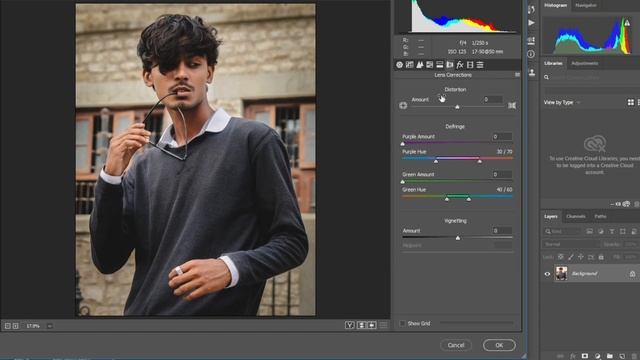This screenshot has height=360, width=640.
Task: Click histogram cached data warning triangle
Action: (x=627, y=23)
